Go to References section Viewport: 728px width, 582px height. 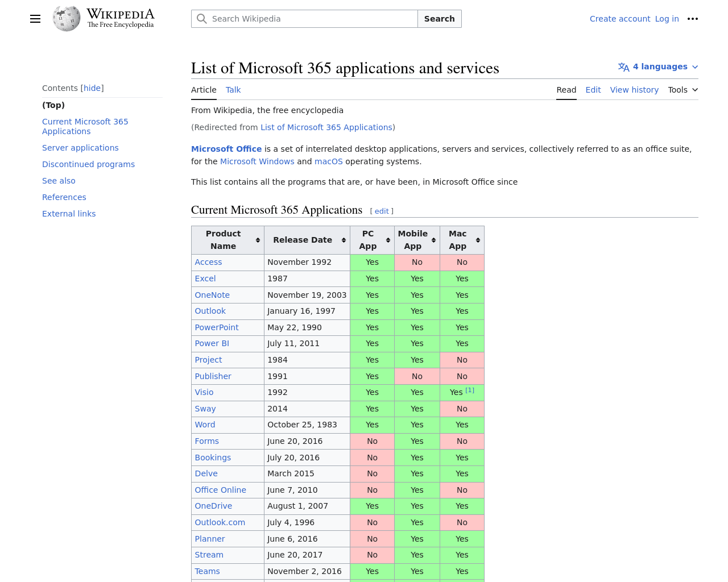coord(64,197)
